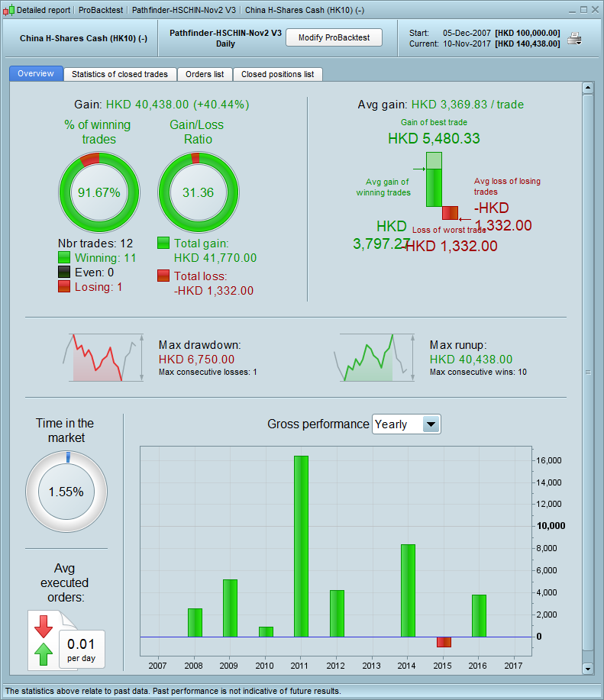This screenshot has width=604, height=700.
Task: Click the red Total loss legend square
Action: [x=163, y=276]
